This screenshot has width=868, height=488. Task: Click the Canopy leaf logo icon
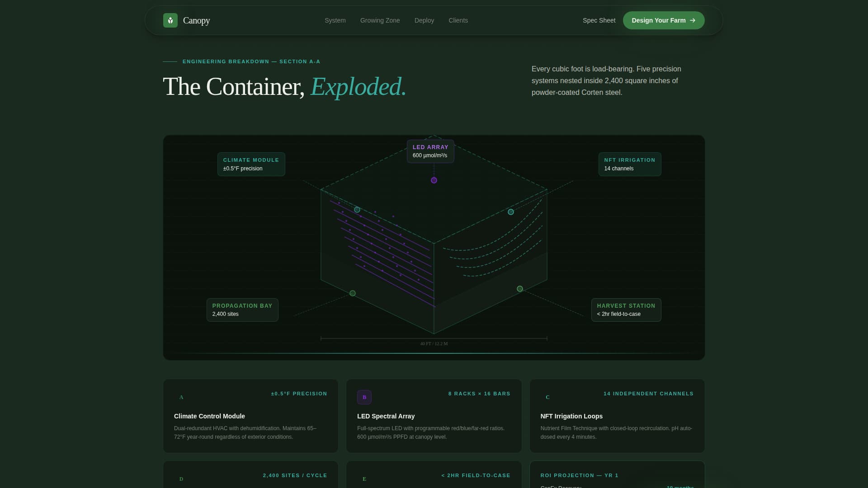click(x=170, y=20)
